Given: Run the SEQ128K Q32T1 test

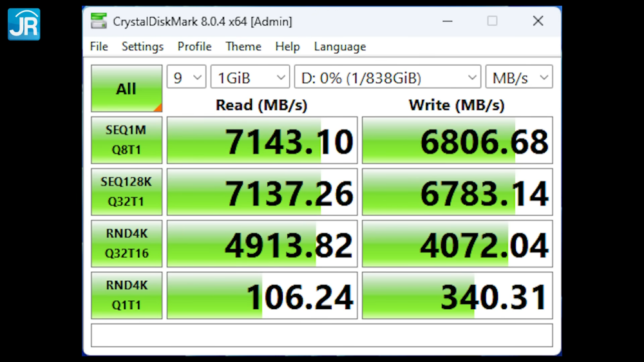Looking at the screenshot, I should [x=126, y=192].
